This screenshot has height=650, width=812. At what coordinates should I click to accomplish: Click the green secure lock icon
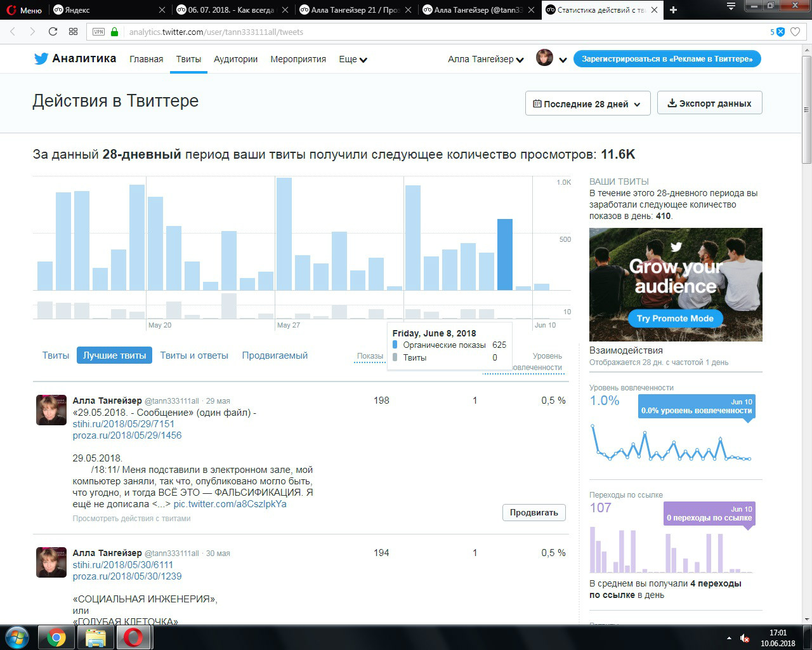click(x=115, y=32)
